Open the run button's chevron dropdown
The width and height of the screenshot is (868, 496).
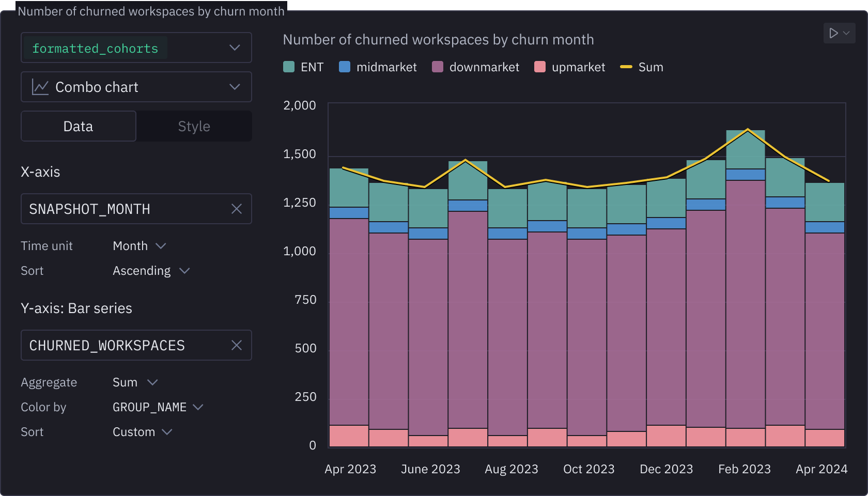pyautogui.click(x=846, y=33)
